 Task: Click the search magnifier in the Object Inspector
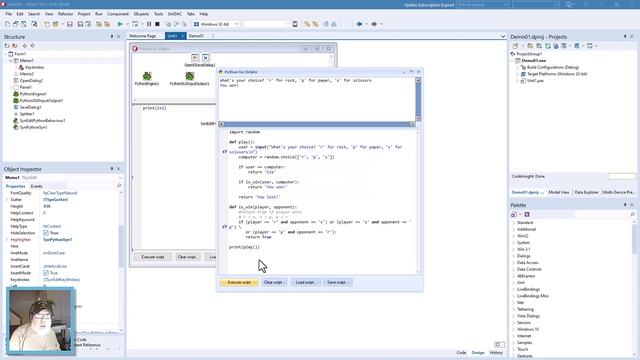(119, 186)
